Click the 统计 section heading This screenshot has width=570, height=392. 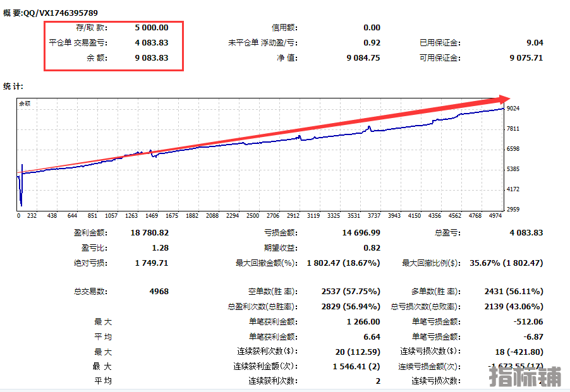click(x=13, y=86)
